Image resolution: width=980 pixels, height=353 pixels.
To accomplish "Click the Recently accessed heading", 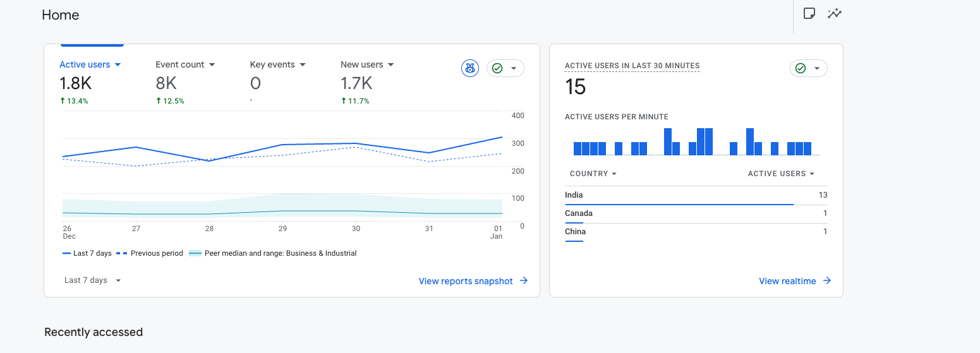I will tap(94, 332).
